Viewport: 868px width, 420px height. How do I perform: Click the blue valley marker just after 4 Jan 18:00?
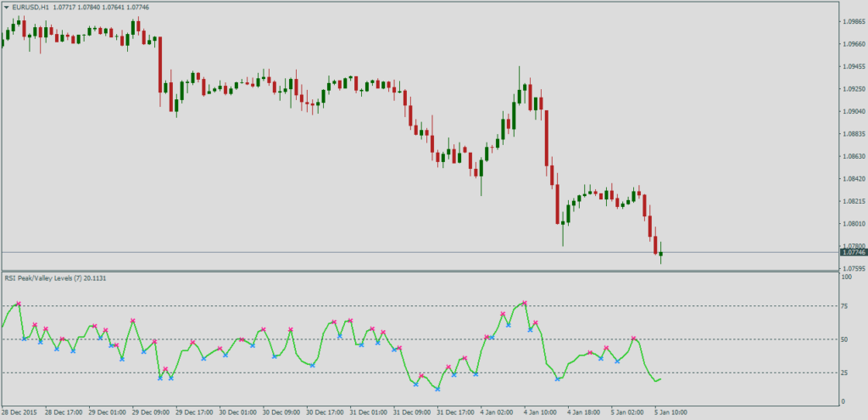tap(601, 358)
